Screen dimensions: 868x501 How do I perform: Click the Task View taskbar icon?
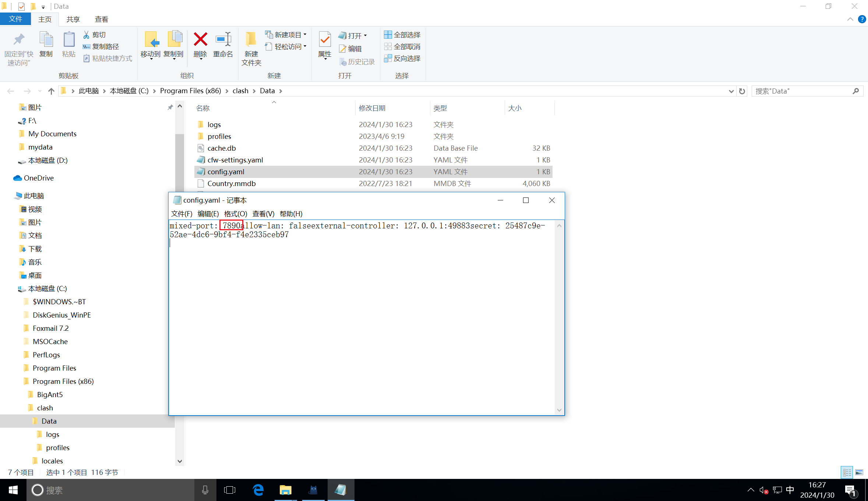pyautogui.click(x=230, y=490)
